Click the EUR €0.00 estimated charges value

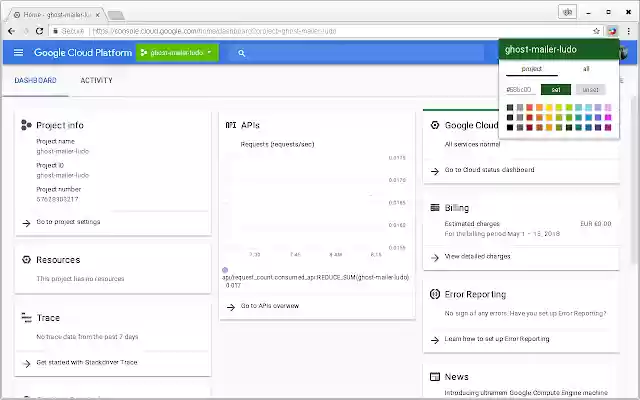tap(596, 224)
